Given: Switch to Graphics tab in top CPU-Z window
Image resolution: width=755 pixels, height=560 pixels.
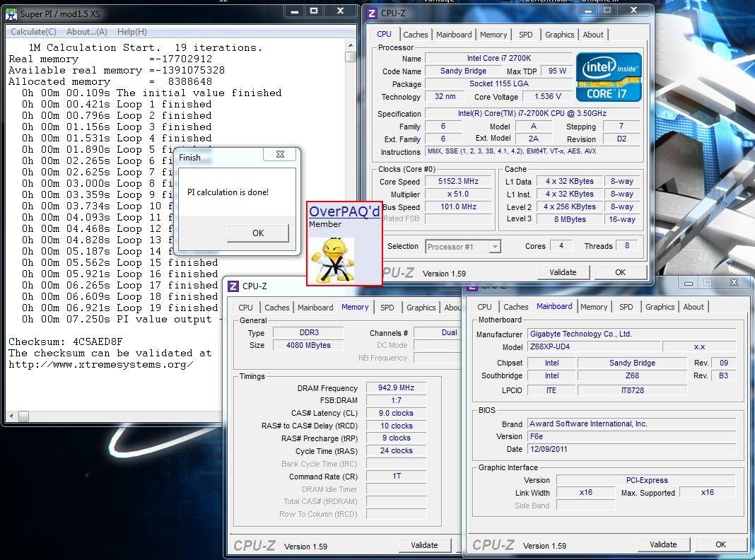Looking at the screenshot, I should click(559, 35).
